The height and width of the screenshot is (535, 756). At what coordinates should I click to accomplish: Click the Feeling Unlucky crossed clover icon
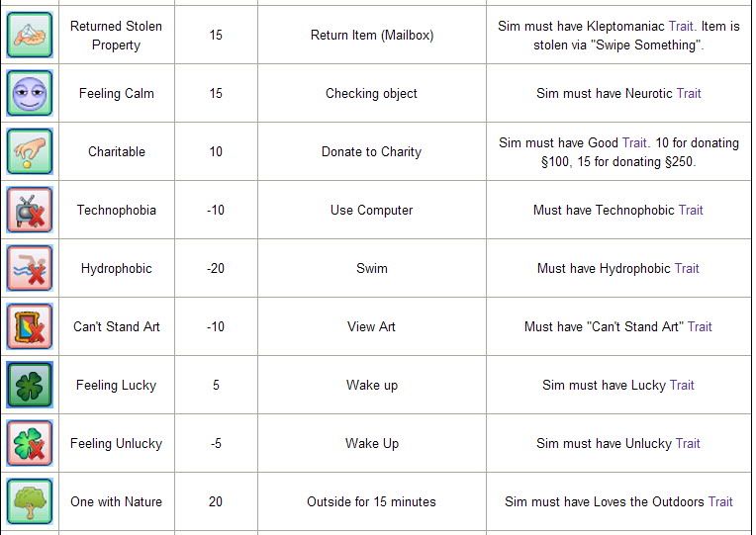tap(30, 443)
